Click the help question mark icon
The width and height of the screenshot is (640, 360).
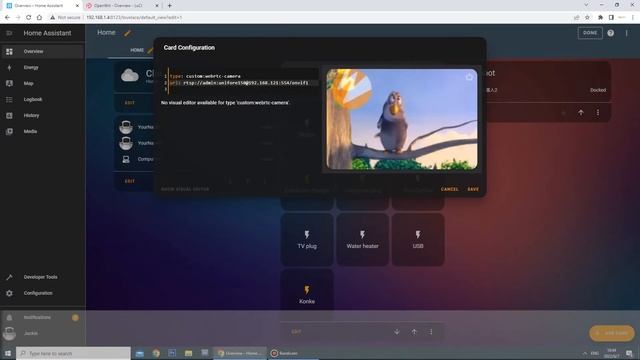(x=611, y=33)
